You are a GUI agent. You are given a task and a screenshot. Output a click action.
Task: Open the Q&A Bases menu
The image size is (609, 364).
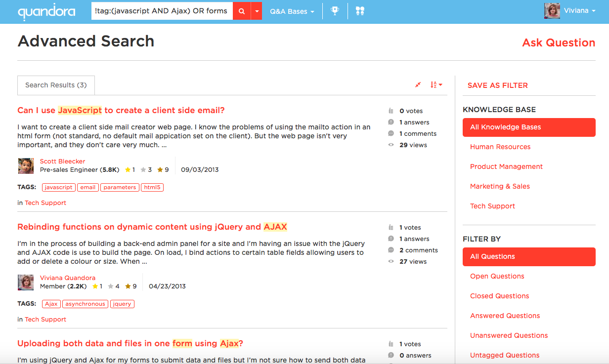292,11
